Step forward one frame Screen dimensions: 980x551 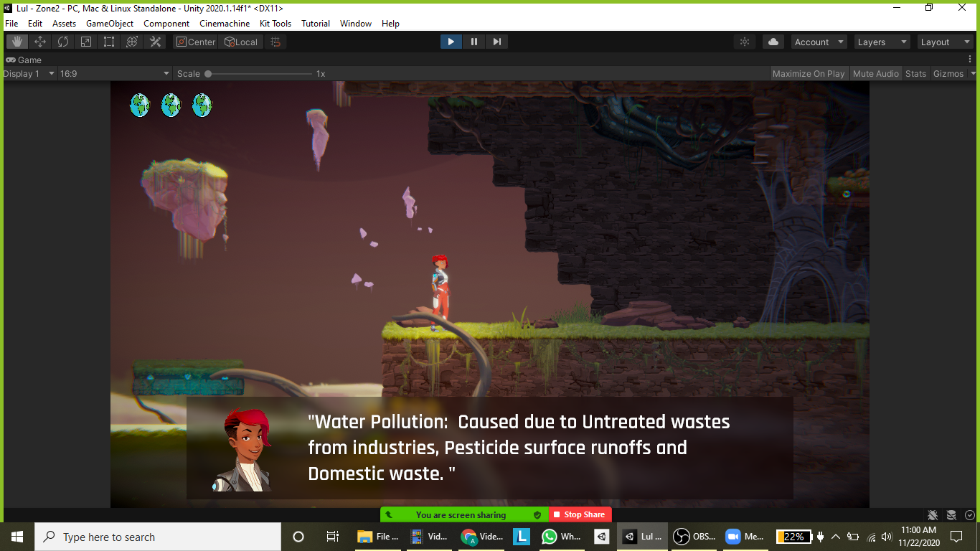pyautogui.click(x=497, y=42)
